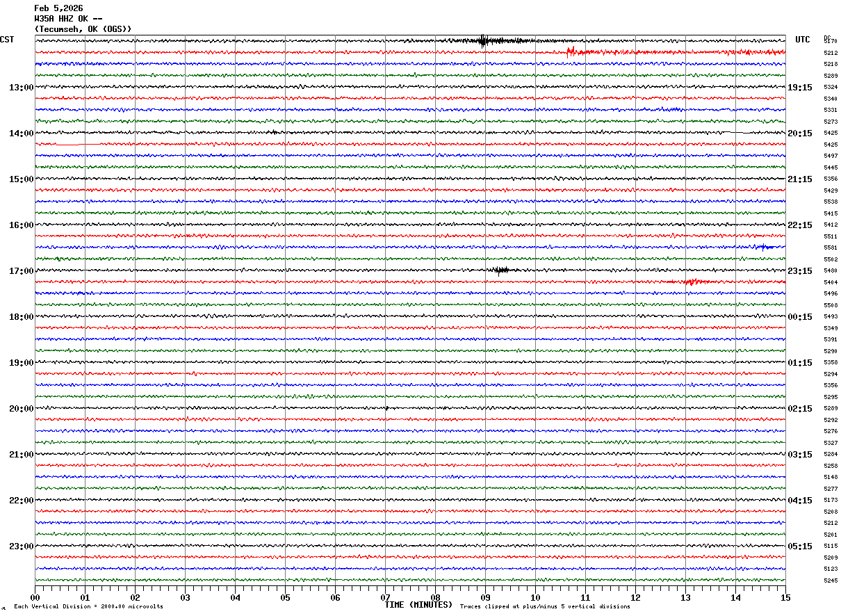This screenshot has width=841, height=616.
Task: Select the CST column header
Action: (x=7, y=40)
